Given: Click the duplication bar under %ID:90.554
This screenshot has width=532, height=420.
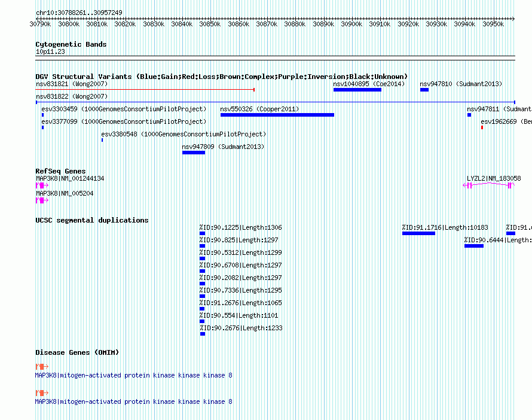Looking at the screenshot, I should (x=202, y=321).
